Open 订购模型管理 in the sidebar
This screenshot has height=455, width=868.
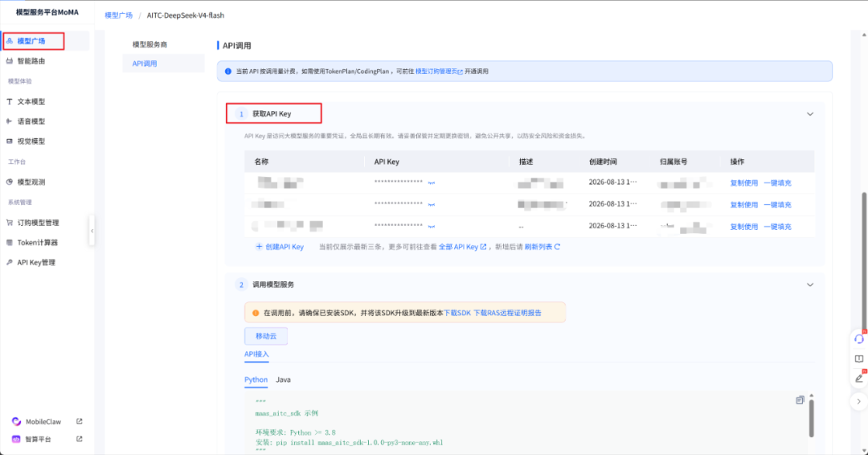[38, 223]
